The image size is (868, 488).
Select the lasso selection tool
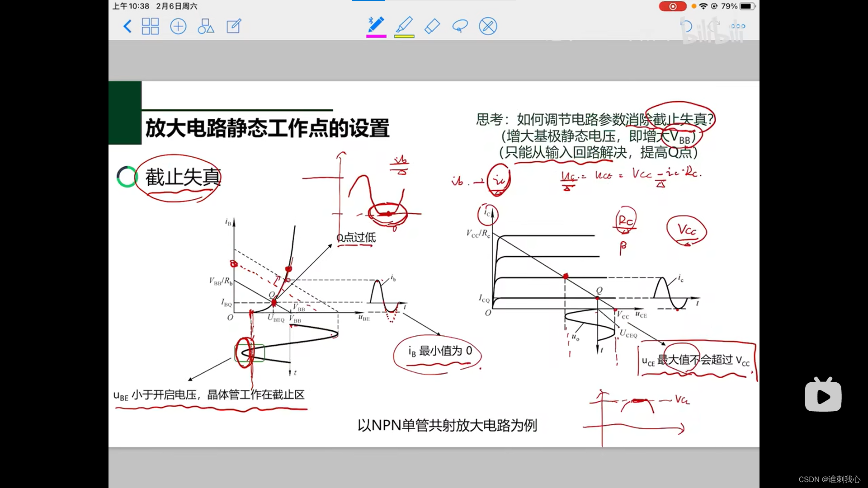click(460, 26)
